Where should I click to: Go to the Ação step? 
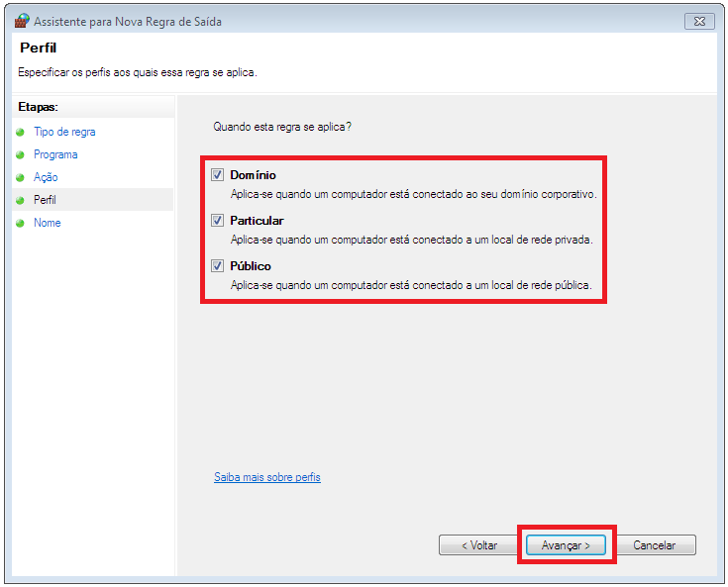pos(46,177)
